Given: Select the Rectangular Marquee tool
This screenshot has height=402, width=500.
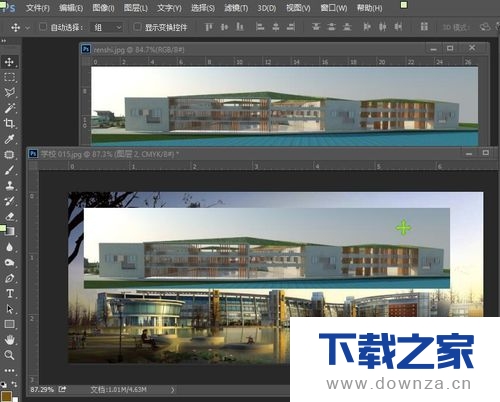Looking at the screenshot, I should coord(9,77).
